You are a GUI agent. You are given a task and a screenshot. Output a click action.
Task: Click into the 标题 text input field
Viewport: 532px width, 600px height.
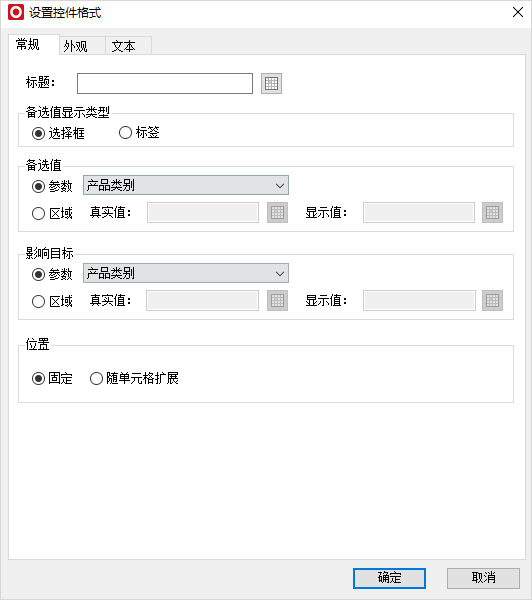(165, 83)
